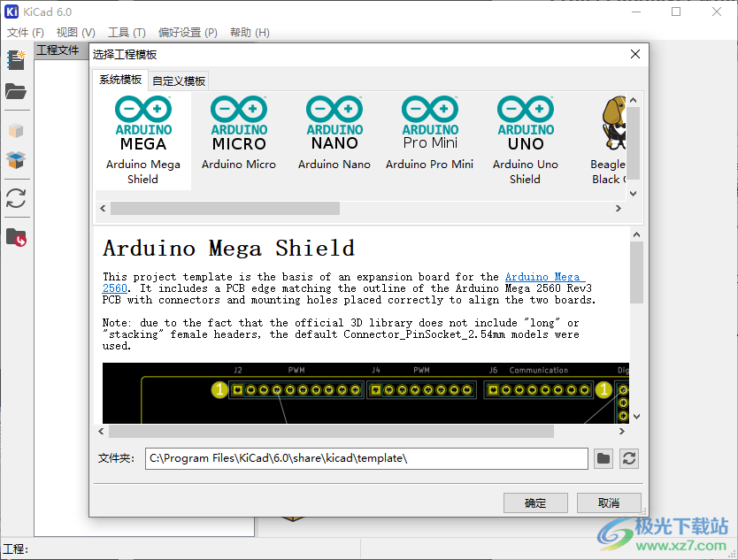
Task: Select the Arduino Uno Shield template
Action: 526,142
